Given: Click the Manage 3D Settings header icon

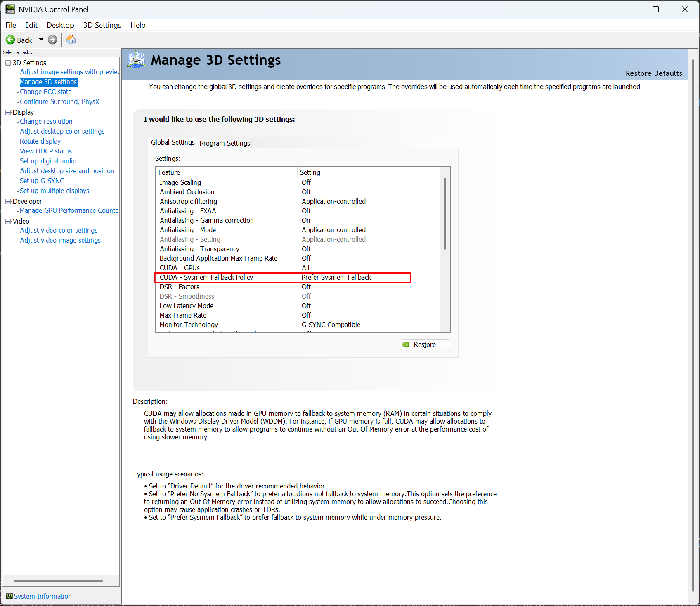Looking at the screenshot, I should coord(137,60).
